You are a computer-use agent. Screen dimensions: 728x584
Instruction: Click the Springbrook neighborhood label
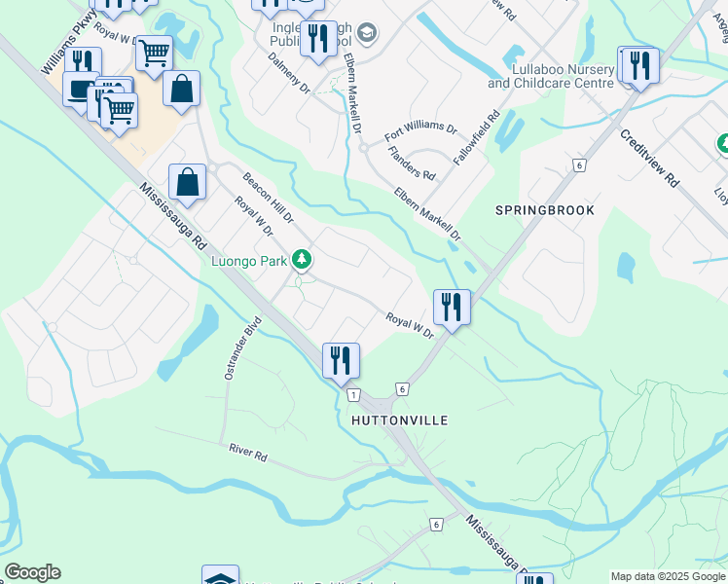(x=545, y=210)
